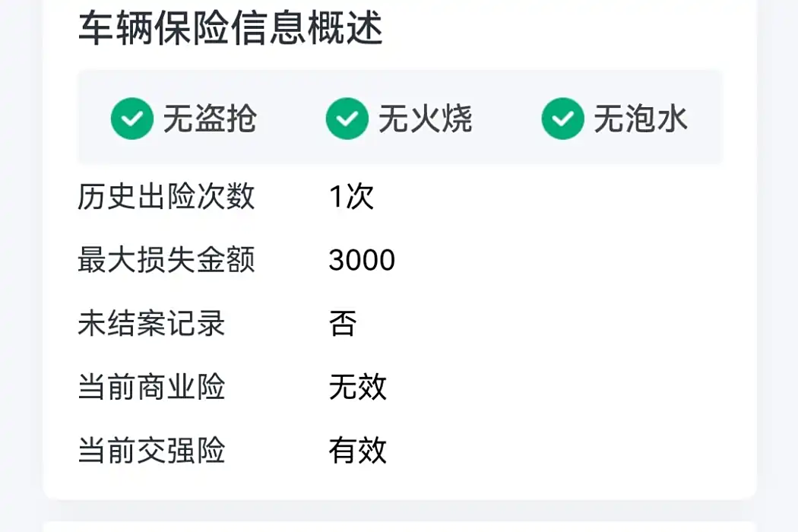The image size is (798, 532).
Task: Tap the 3000 loss amount value
Action: pos(362,260)
